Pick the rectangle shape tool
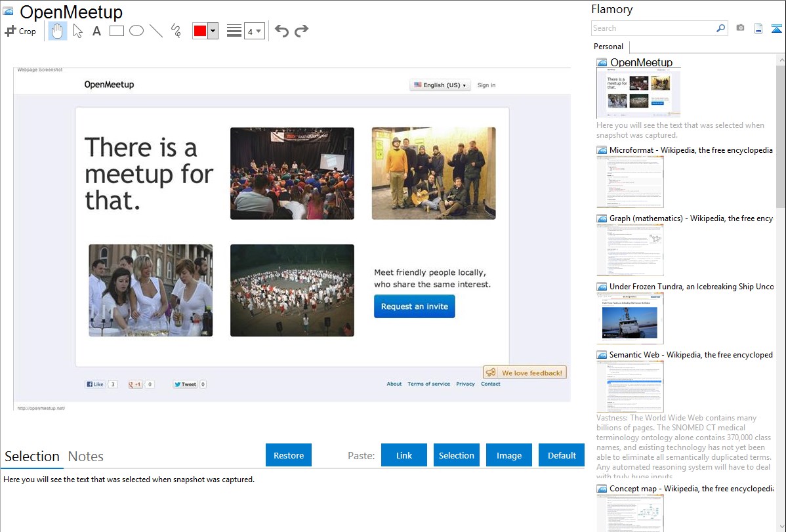This screenshot has width=786, height=532. [116, 31]
